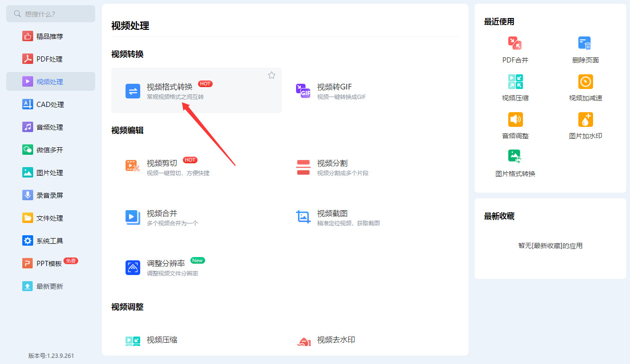Open 图片加水印 from recently used
The height and width of the screenshot is (364, 630).
point(585,119)
